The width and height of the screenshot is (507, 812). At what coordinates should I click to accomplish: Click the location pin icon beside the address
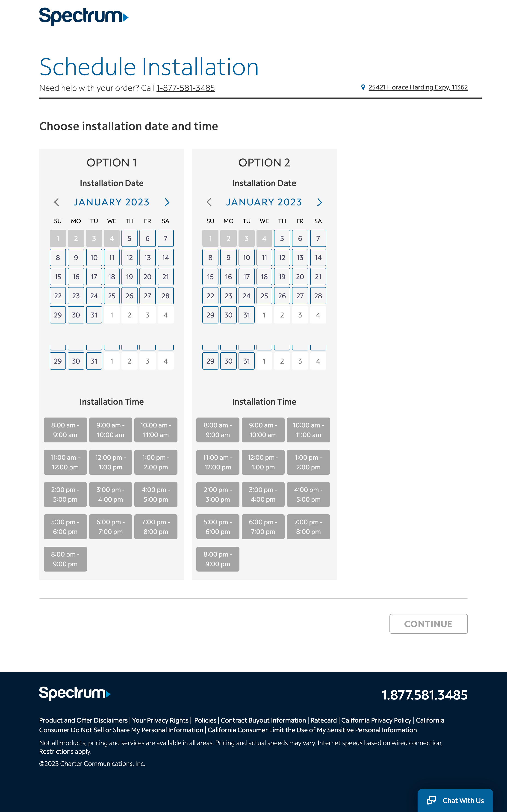coord(363,87)
